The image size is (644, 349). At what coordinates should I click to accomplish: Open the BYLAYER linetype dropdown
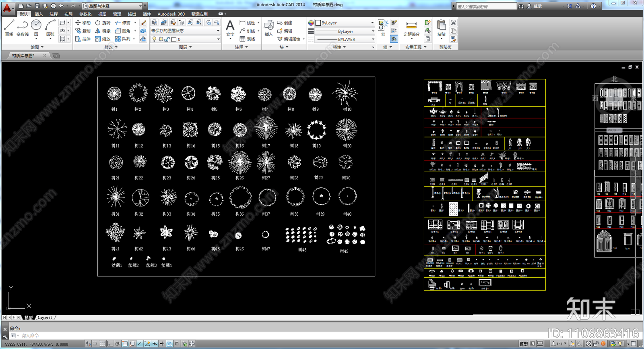(345, 39)
